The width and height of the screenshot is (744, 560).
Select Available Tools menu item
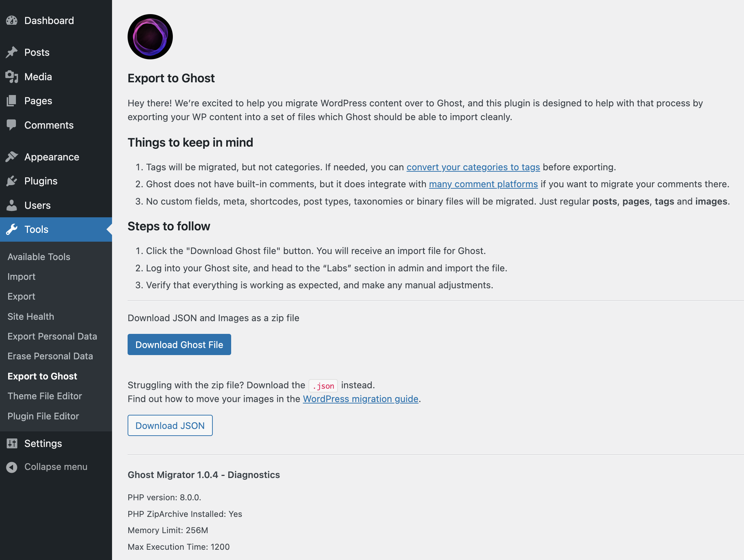[x=38, y=257]
